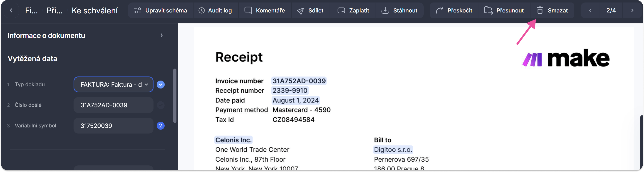Click the Variabilní symbol badge showing 2

pyautogui.click(x=161, y=126)
